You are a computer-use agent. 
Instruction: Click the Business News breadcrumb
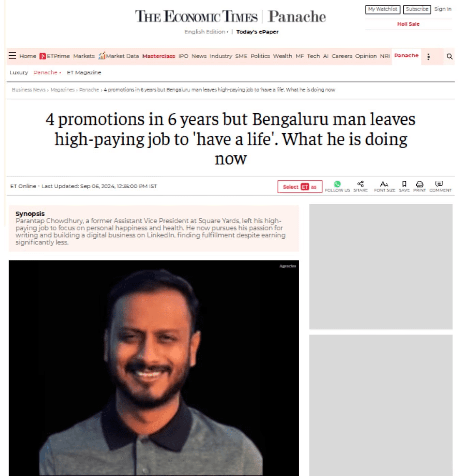click(x=29, y=90)
